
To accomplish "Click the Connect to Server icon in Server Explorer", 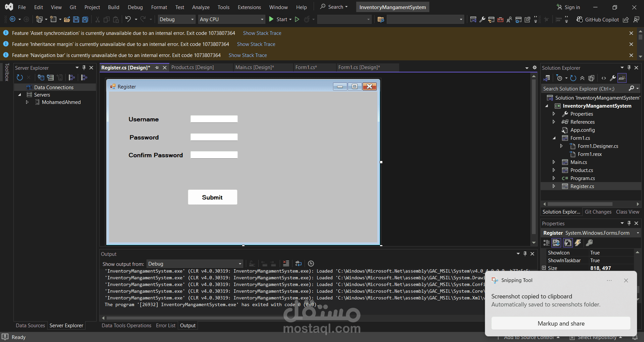I will tap(50, 77).
